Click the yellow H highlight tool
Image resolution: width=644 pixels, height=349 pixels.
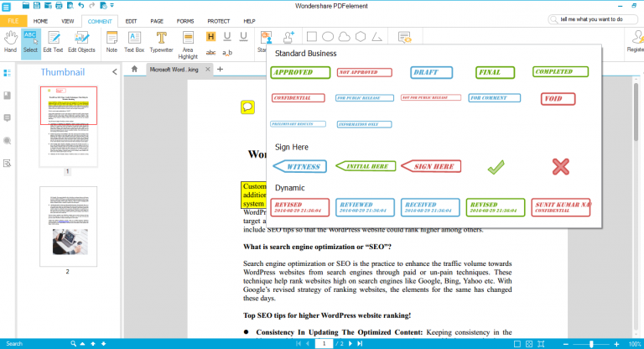(210, 37)
